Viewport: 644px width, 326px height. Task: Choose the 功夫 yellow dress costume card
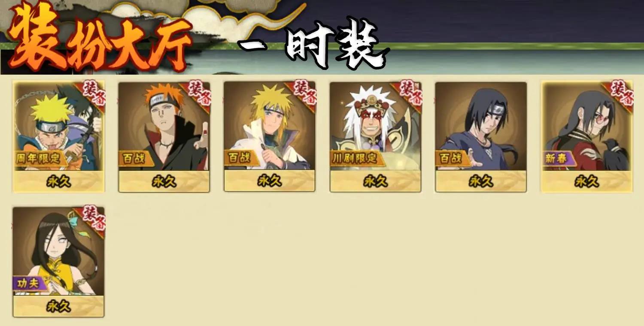pos(58,262)
